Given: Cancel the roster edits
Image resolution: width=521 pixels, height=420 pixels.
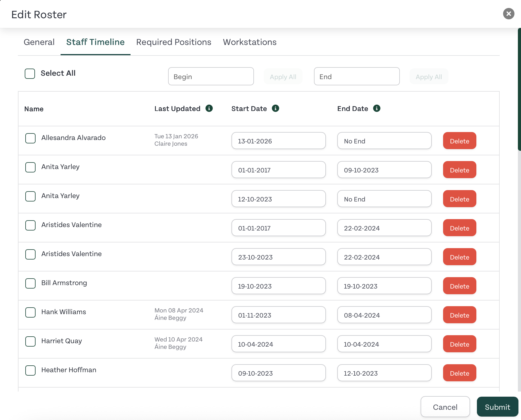Looking at the screenshot, I should 445,407.
